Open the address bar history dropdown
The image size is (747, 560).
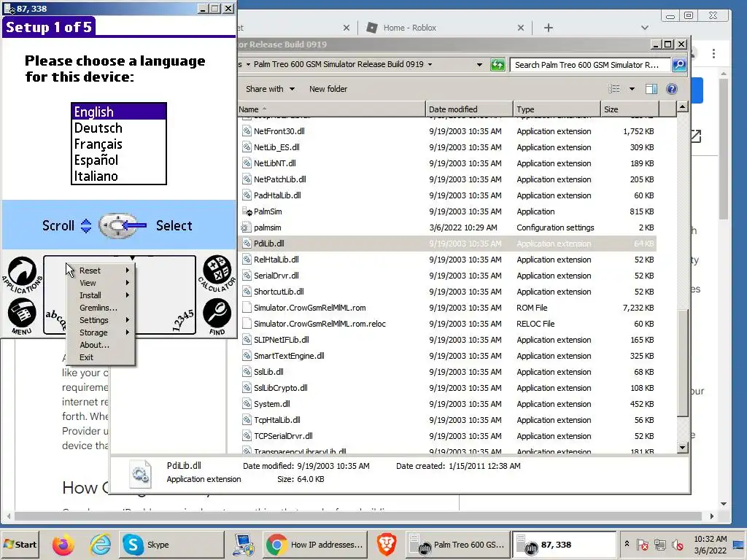point(479,65)
